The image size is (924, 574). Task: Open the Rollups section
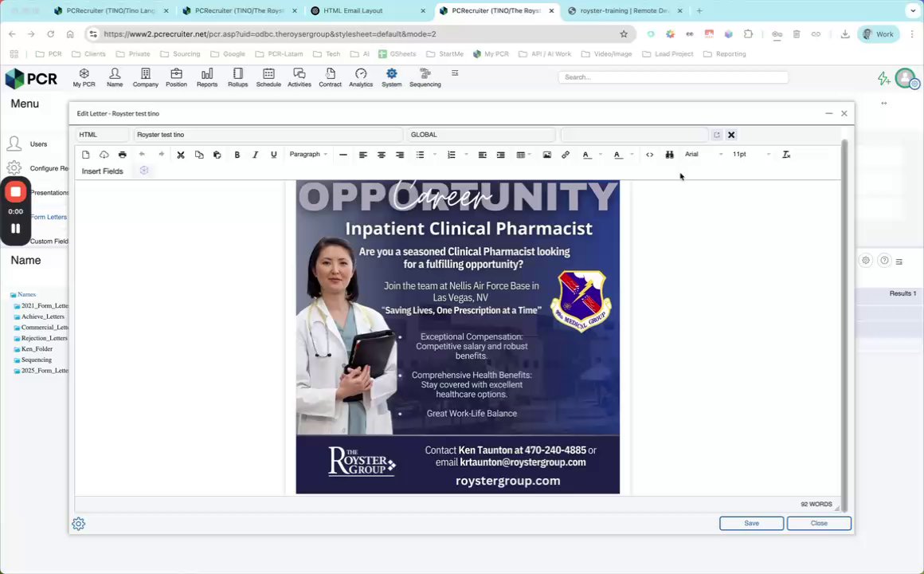(x=237, y=77)
